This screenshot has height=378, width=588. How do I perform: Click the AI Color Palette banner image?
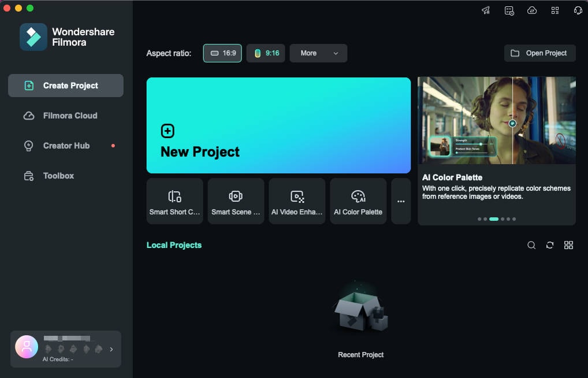click(497, 120)
